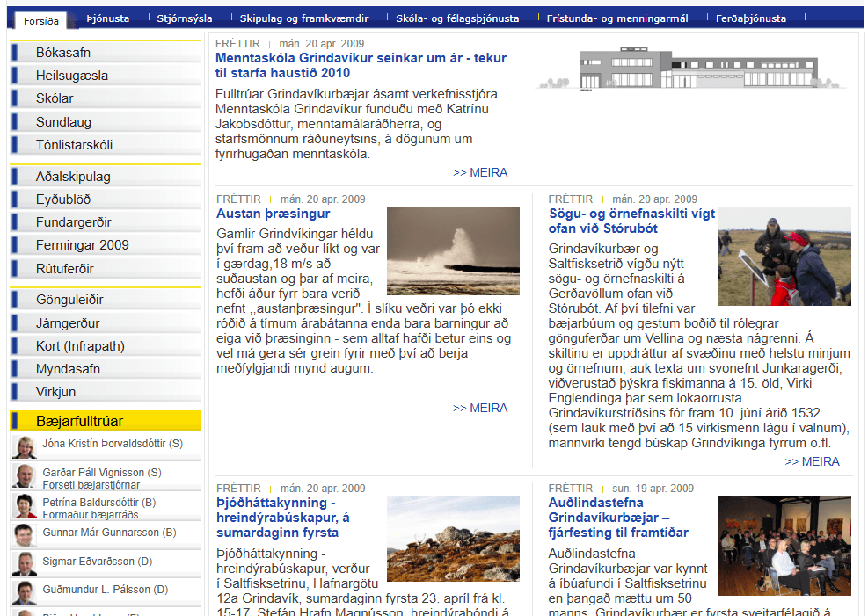Switch to the Þjónusta tab
The image size is (868, 616).
(x=108, y=18)
